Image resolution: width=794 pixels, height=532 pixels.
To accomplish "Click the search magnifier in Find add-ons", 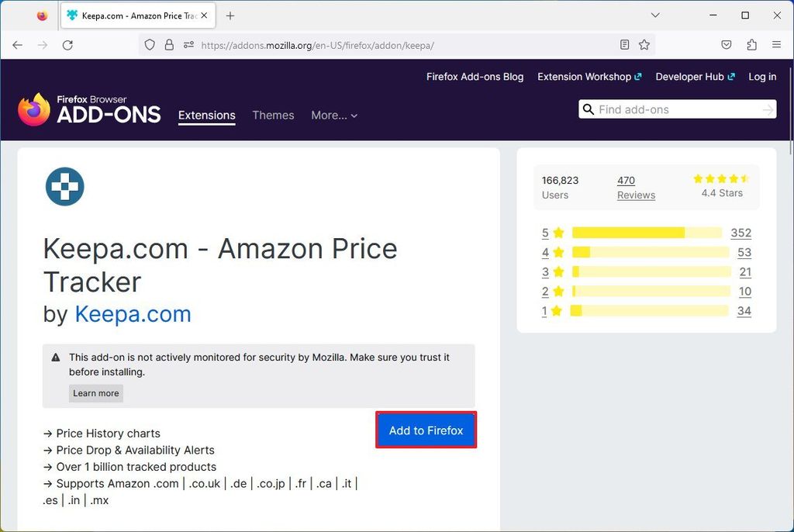I will (589, 109).
